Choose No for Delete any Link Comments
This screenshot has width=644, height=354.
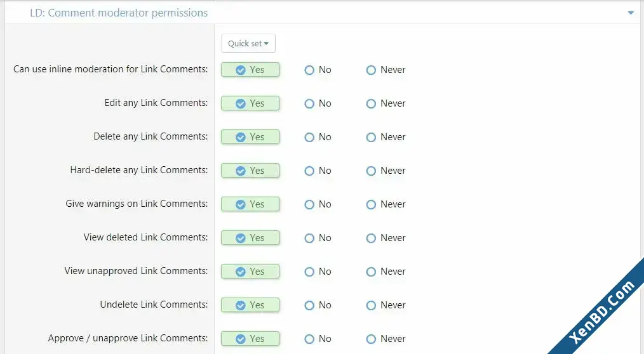[318, 137]
